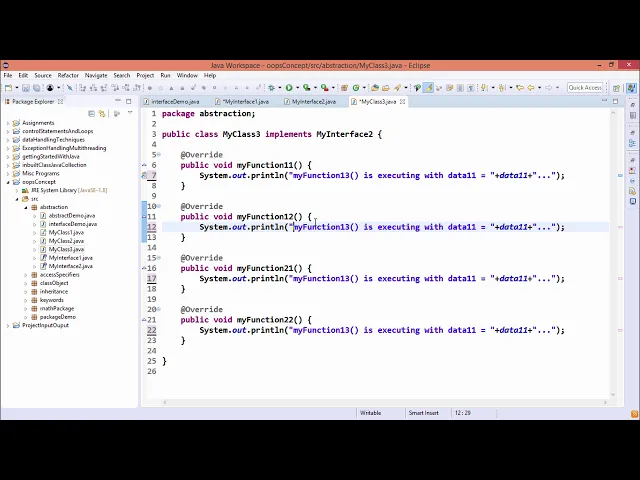Open the Debug dropdown arrow

280,88
